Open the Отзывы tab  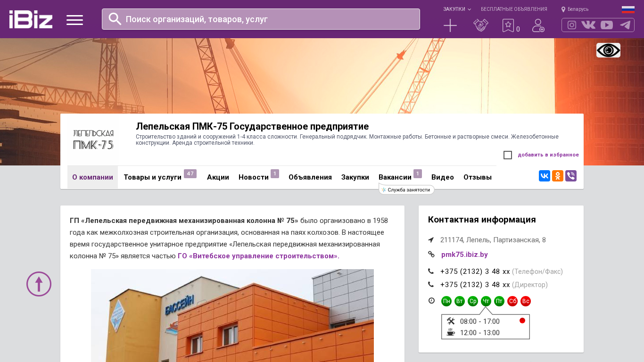click(x=478, y=177)
